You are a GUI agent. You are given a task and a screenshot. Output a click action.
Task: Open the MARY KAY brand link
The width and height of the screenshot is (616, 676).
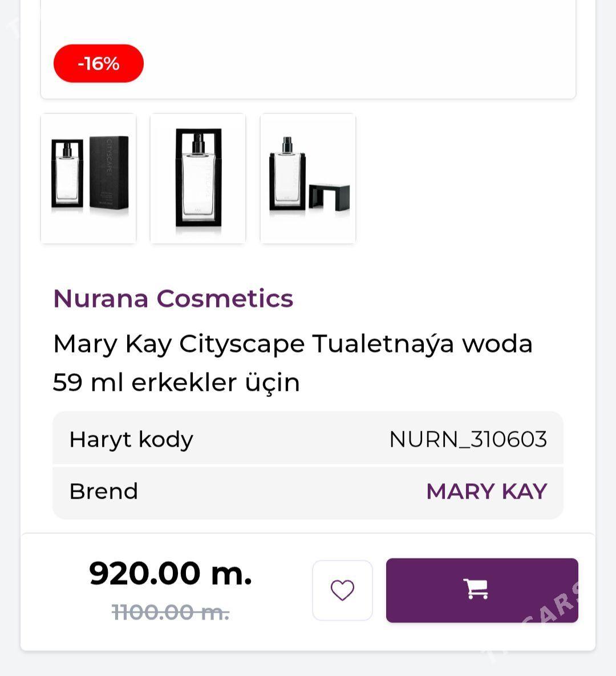tap(486, 491)
